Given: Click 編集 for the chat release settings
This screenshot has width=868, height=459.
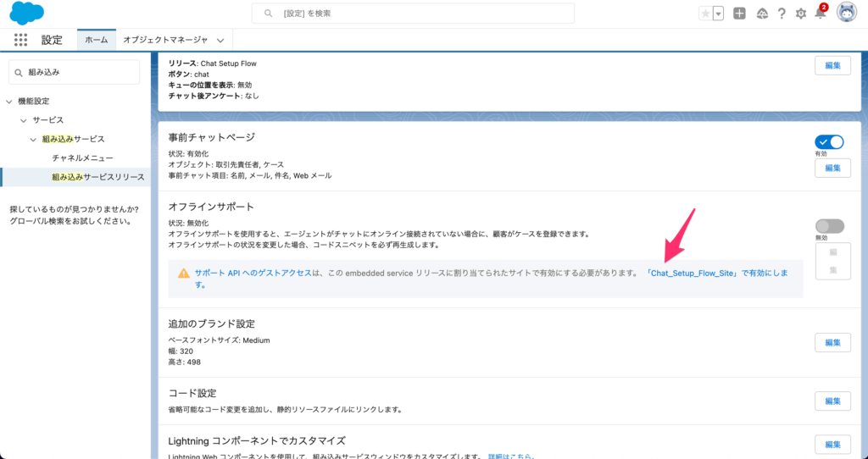Looking at the screenshot, I should click(x=832, y=65).
